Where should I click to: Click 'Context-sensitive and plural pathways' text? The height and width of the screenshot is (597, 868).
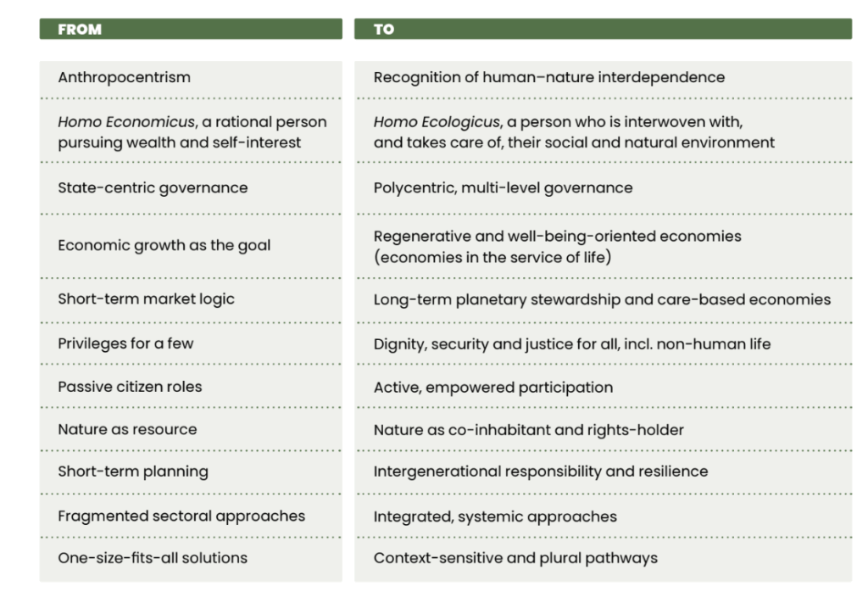(x=515, y=558)
